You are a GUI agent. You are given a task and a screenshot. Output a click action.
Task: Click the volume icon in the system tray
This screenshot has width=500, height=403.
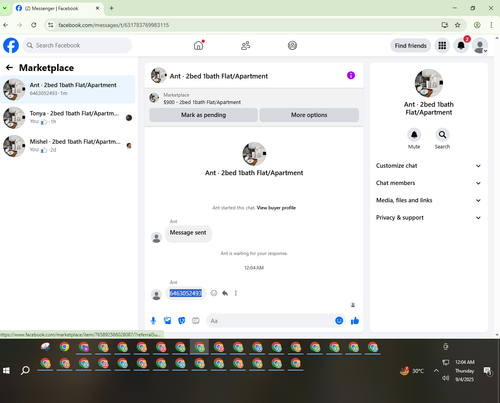tap(446, 378)
